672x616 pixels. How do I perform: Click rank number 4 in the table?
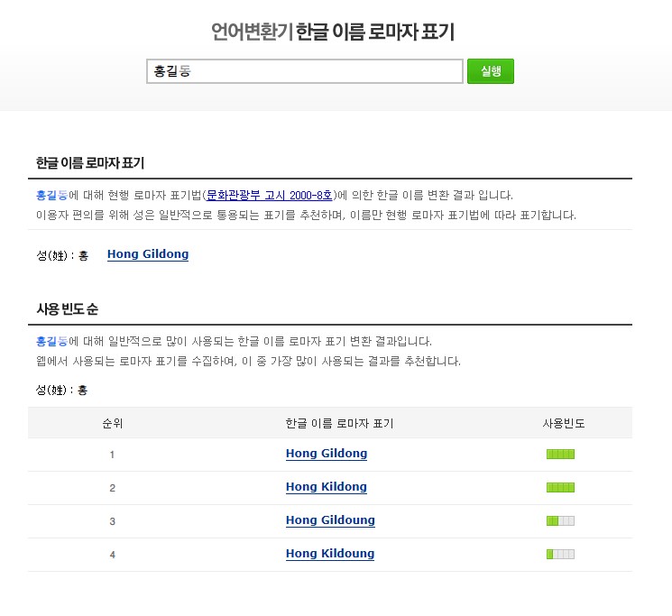[112, 555]
